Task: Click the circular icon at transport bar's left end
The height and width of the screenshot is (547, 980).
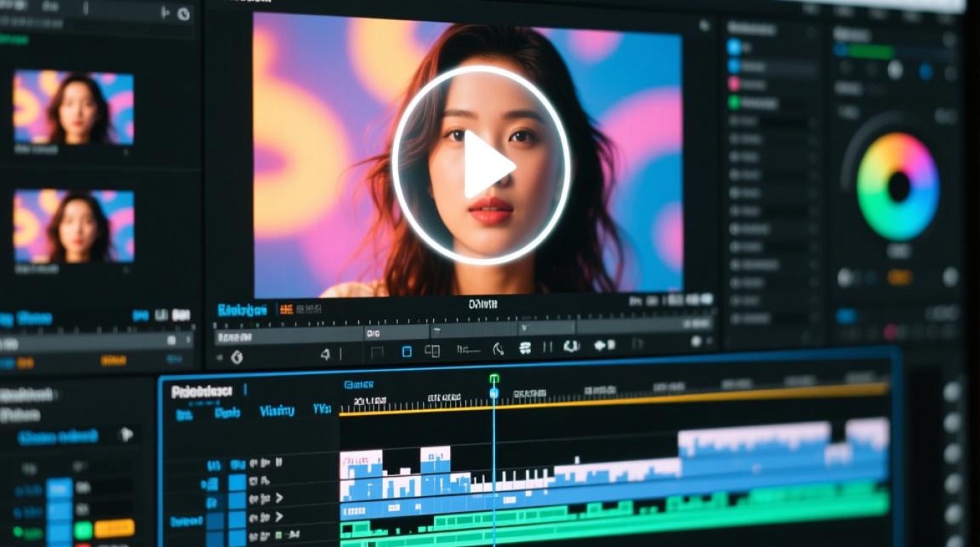Action: 236,357
